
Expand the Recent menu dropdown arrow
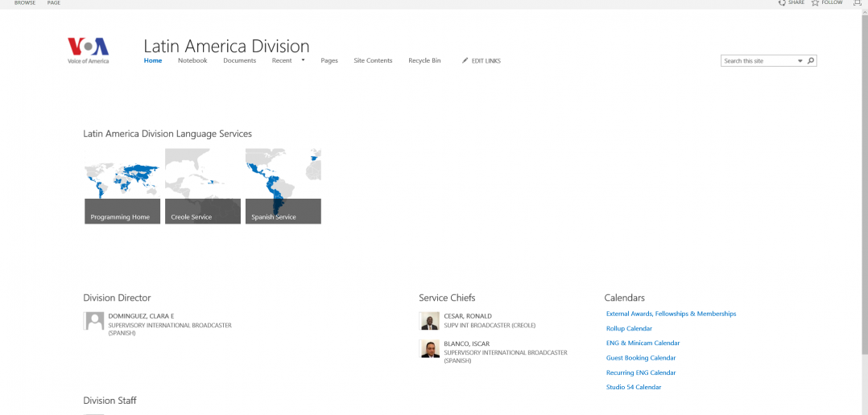303,60
